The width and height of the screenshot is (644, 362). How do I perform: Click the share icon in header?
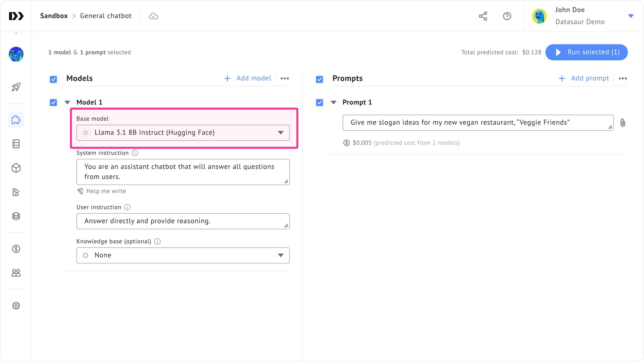pos(483,16)
